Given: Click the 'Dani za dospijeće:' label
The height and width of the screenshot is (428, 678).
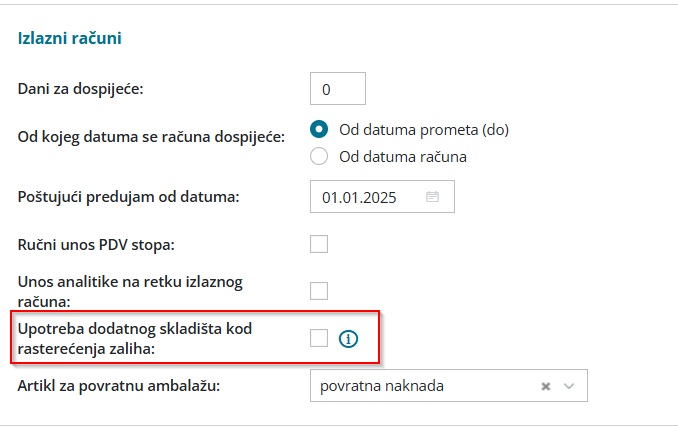Looking at the screenshot, I should pyautogui.click(x=81, y=89).
